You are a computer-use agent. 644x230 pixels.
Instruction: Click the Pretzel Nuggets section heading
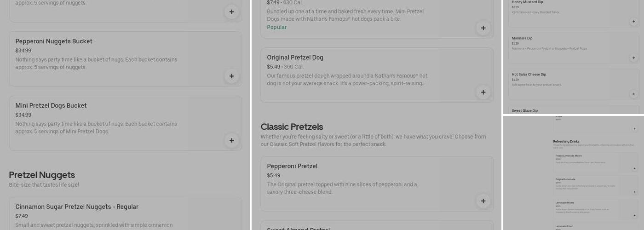tap(42, 175)
